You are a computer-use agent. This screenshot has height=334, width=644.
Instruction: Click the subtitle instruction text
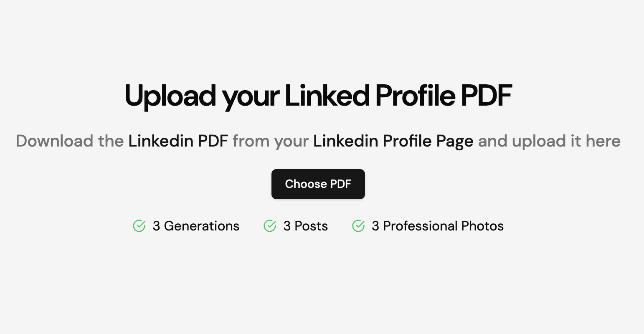(x=318, y=141)
